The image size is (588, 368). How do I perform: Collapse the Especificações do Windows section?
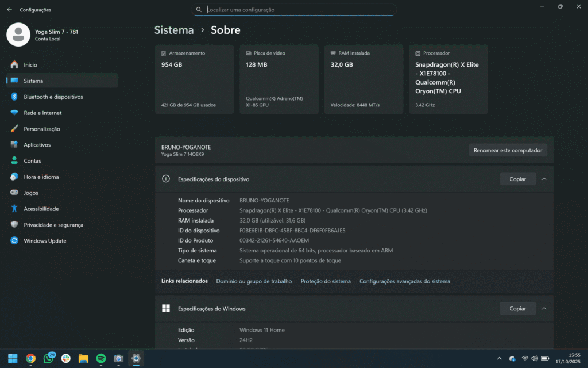pyautogui.click(x=544, y=308)
